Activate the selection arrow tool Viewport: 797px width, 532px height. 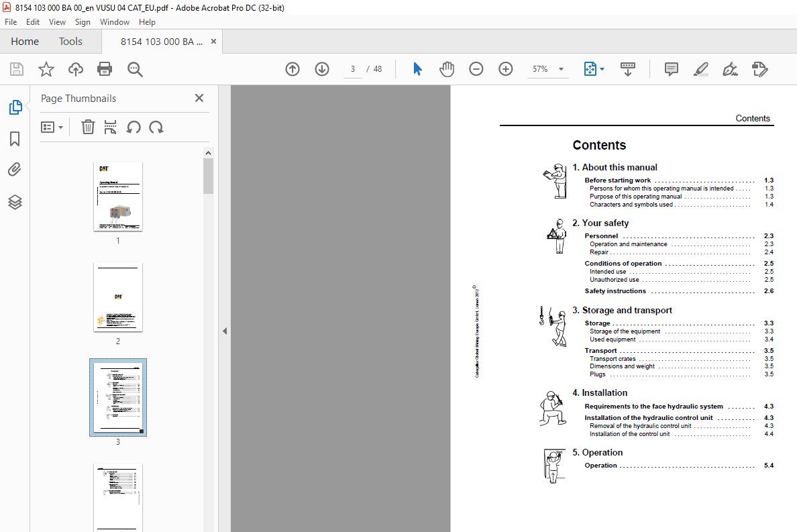pyautogui.click(x=417, y=69)
